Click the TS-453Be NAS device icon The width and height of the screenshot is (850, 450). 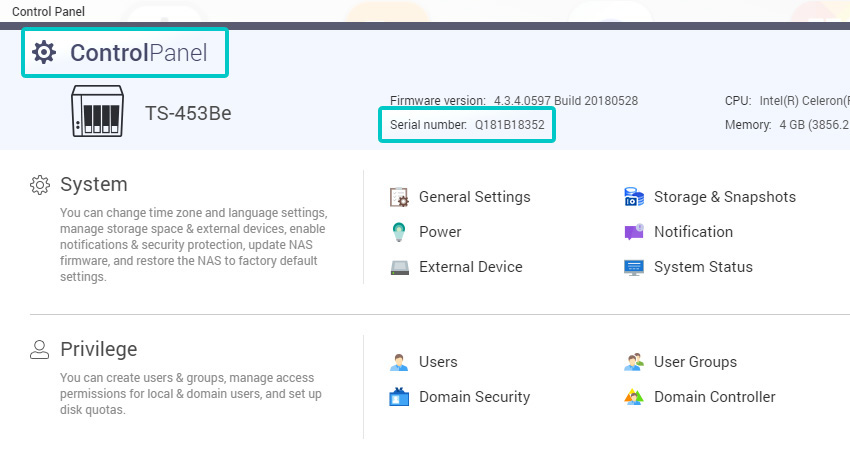(x=97, y=112)
